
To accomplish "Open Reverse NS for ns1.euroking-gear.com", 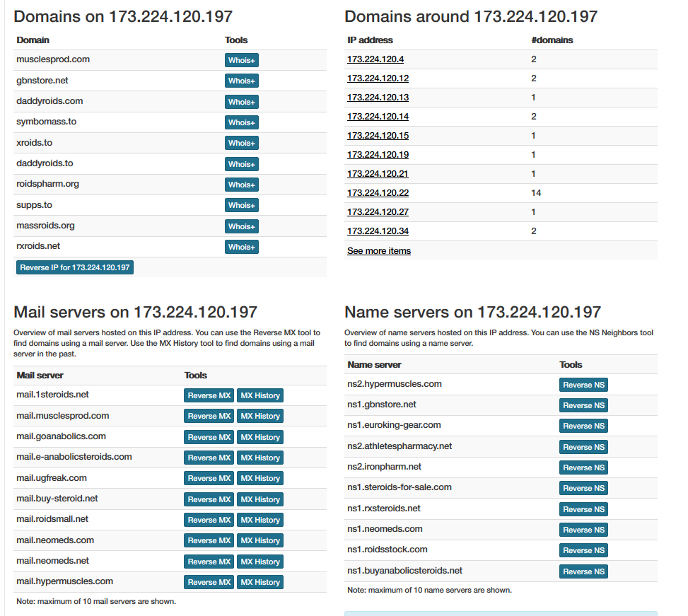I will [x=583, y=426].
